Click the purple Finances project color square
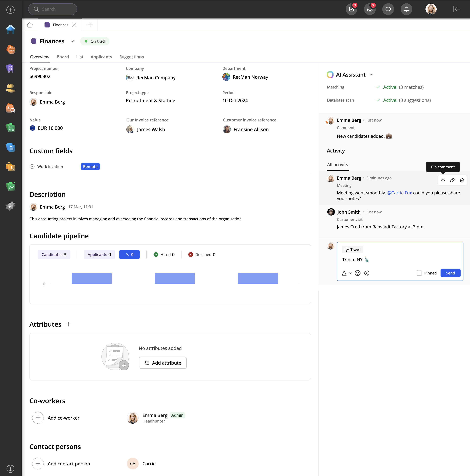The image size is (470, 476). click(34, 41)
